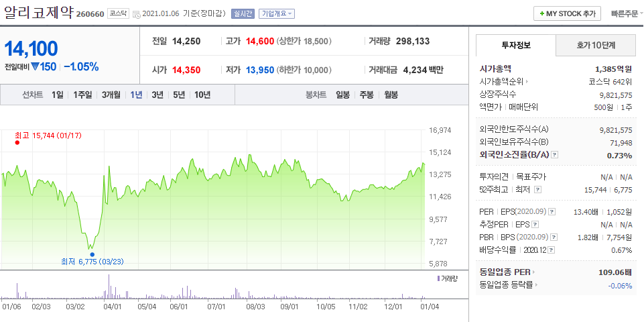
Task: Click the 거래량 value 298,133
Action: pos(413,41)
